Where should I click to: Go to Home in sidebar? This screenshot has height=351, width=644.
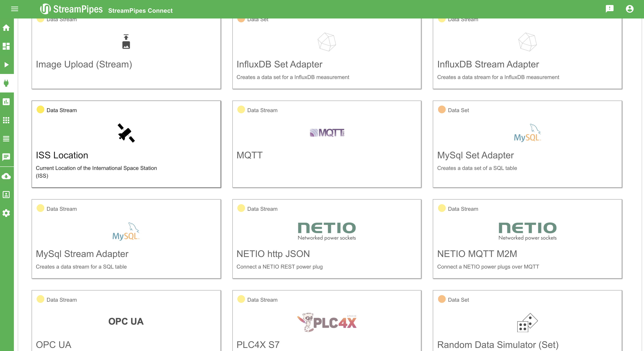coord(6,28)
